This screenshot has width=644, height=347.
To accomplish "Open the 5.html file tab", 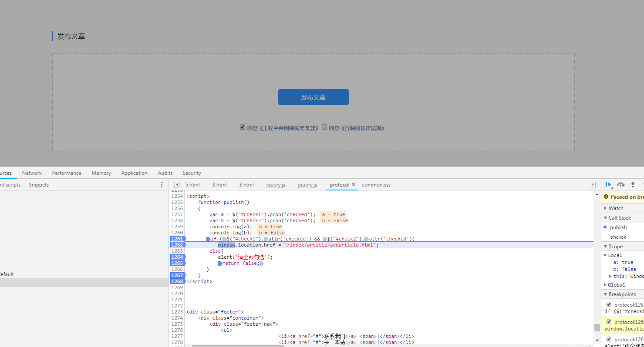I will 192,185.
